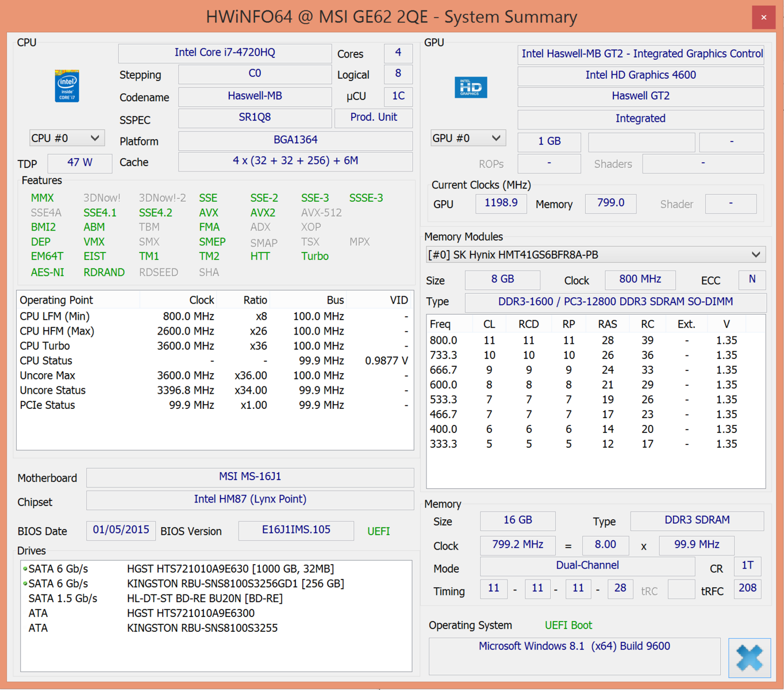Close the System Summary window
The width and height of the screenshot is (784, 690).
(x=763, y=17)
